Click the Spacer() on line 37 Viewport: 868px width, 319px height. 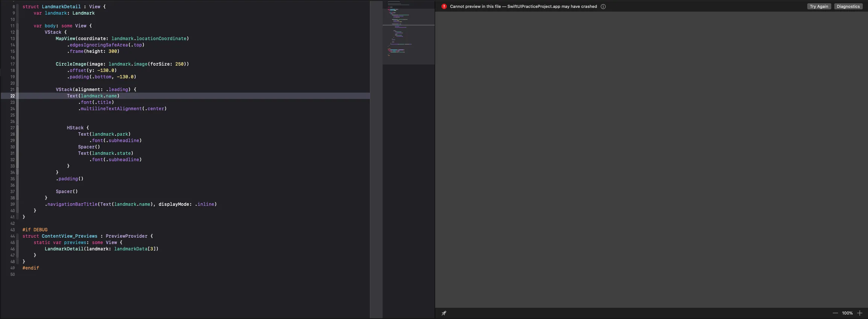(67, 192)
